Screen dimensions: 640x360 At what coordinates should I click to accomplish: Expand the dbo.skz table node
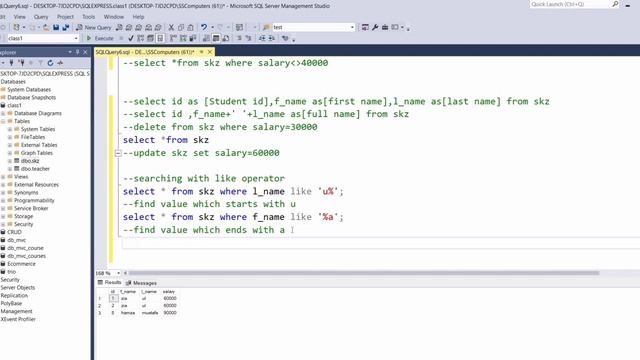10,161
